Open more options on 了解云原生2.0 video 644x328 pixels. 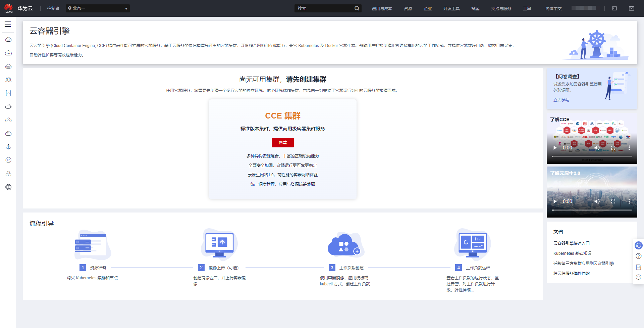pos(629,201)
